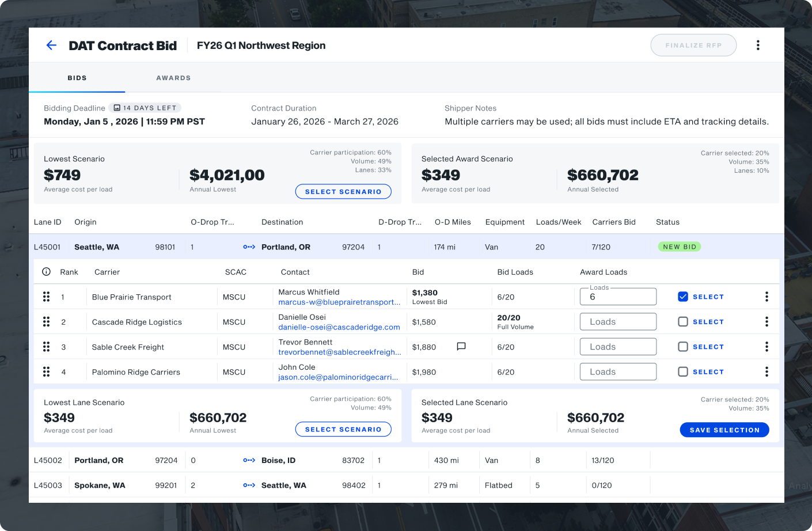
Task: Grab the drag handle for Sable Creek Freight
Action: [46, 347]
